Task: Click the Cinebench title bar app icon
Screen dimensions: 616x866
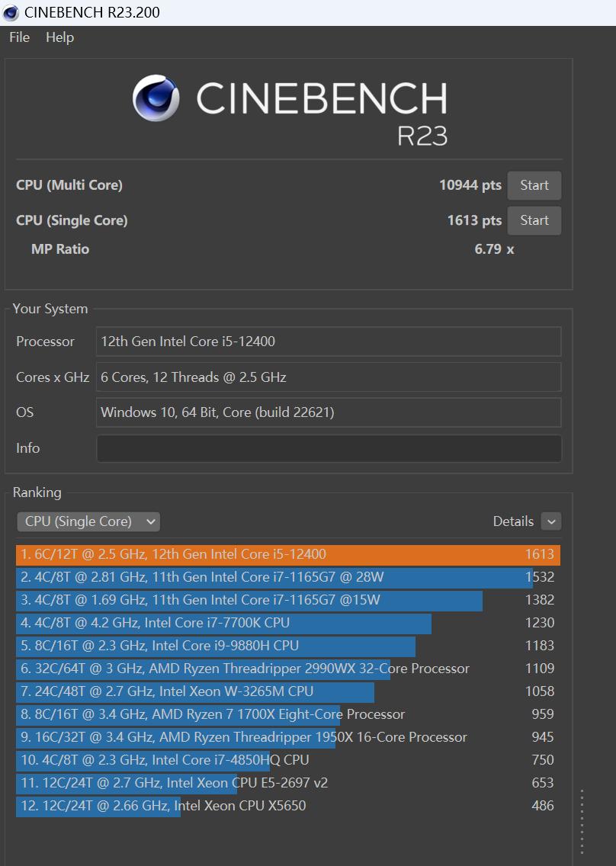Action: point(11,12)
